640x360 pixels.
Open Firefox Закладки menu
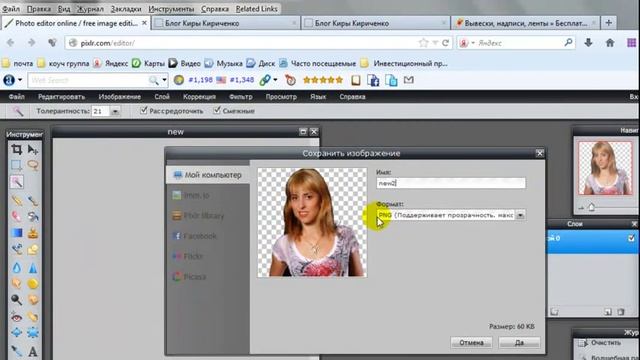(x=126, y=9)
